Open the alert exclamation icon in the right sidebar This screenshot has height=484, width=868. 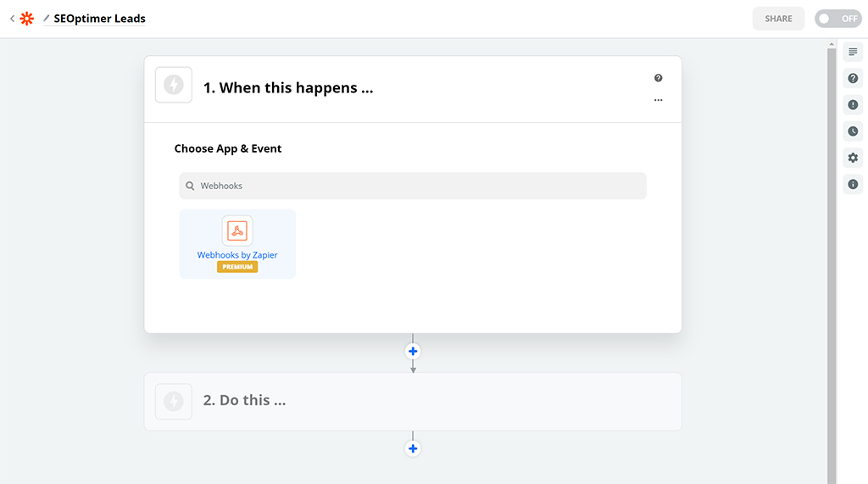[x=853, y=105]
